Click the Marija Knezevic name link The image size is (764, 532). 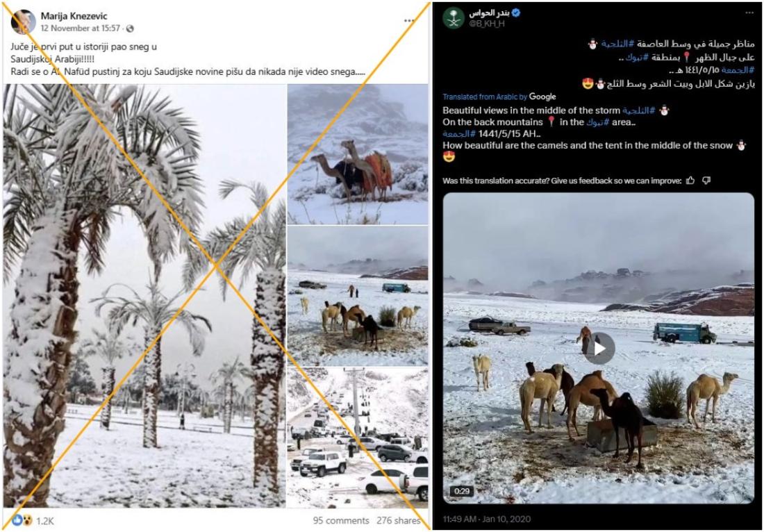pyautogui.click(x=74, y=17)
